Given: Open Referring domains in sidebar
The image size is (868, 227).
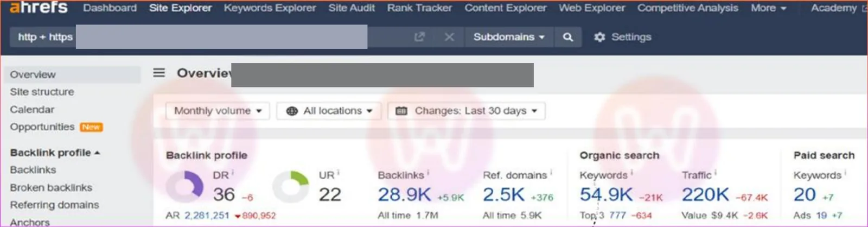Looking at the screenshot, I should click(x=54, y=205).
